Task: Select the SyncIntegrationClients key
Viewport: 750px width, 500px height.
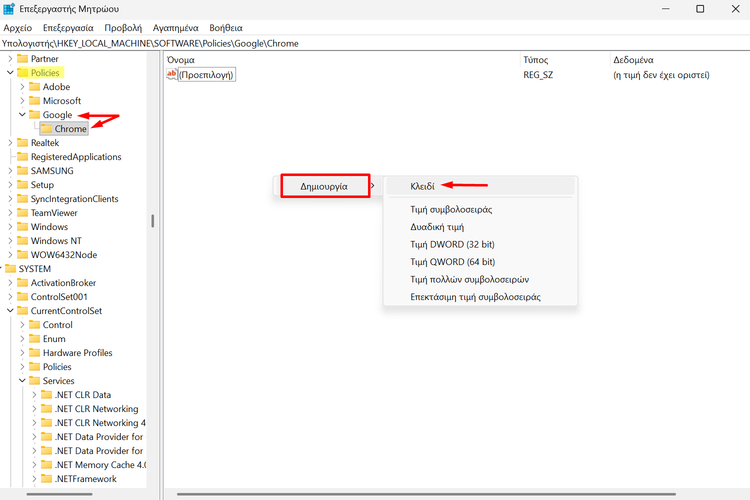Action: coord(74,199)
